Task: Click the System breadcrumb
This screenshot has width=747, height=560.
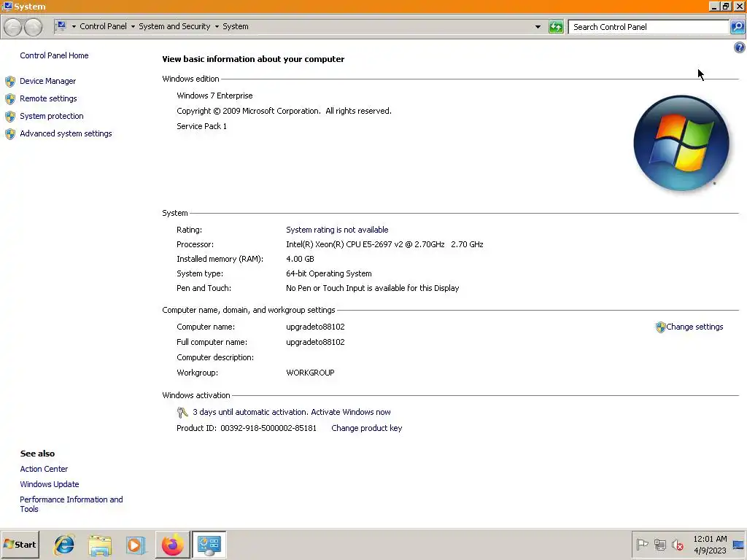Action: pyautogui.click(x=236, y=26)
